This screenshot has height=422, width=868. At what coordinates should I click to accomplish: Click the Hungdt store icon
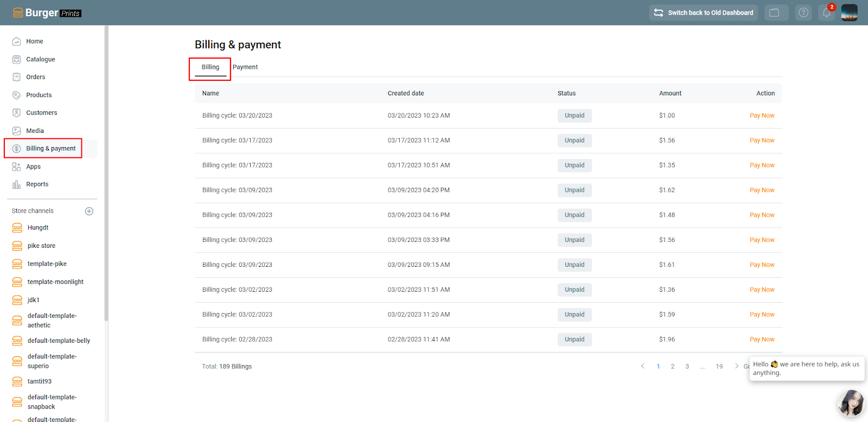[x=17, y=228]
